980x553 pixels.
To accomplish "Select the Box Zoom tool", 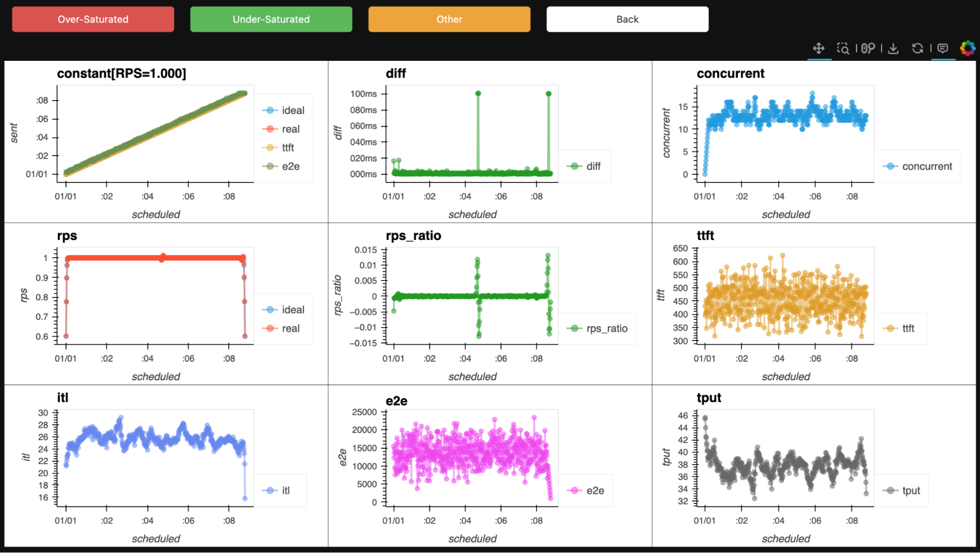I will [843, 48].
